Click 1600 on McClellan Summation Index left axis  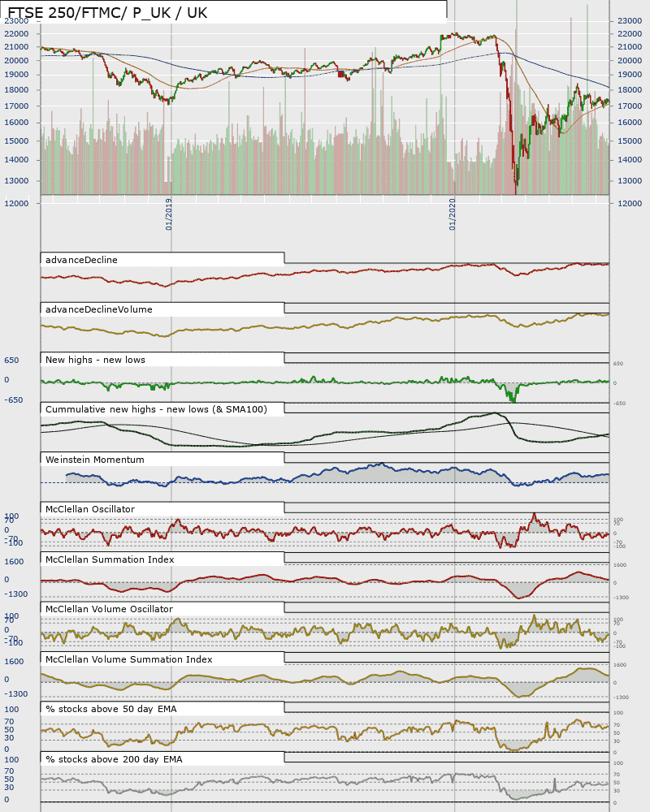[x=14, y=562]
